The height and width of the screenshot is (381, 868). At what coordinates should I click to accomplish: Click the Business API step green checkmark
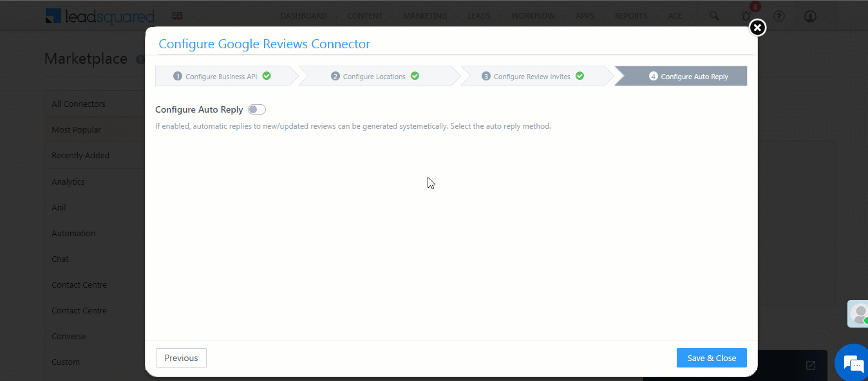tap(267, 76)
